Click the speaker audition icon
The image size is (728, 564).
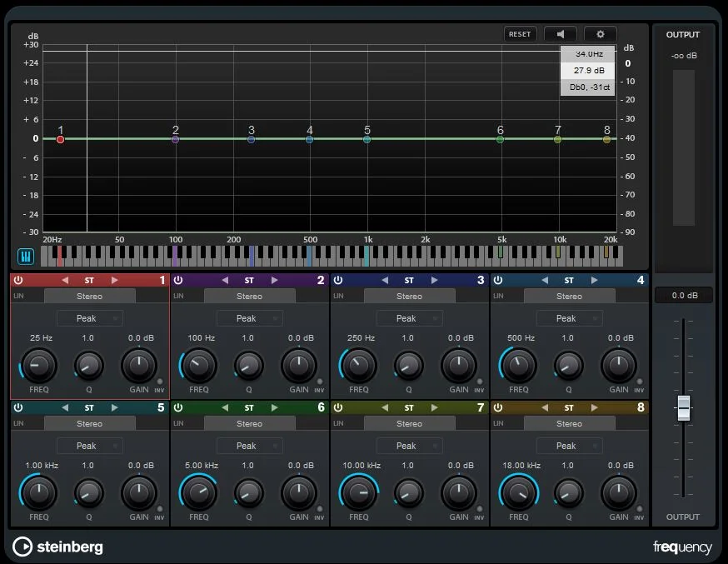(561, 34)
